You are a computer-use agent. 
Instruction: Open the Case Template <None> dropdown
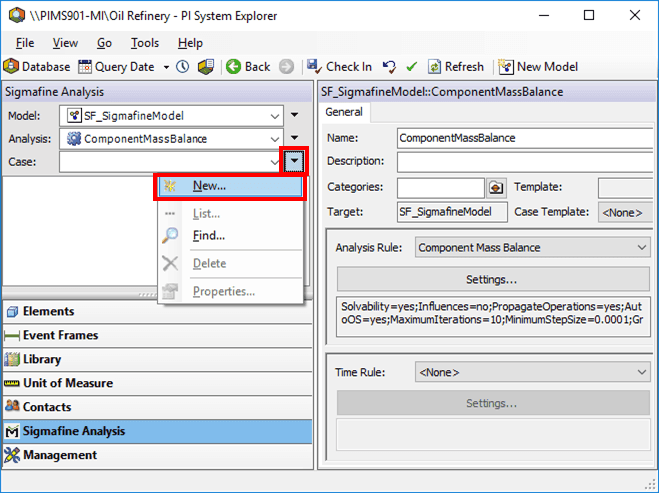point(626,212)
